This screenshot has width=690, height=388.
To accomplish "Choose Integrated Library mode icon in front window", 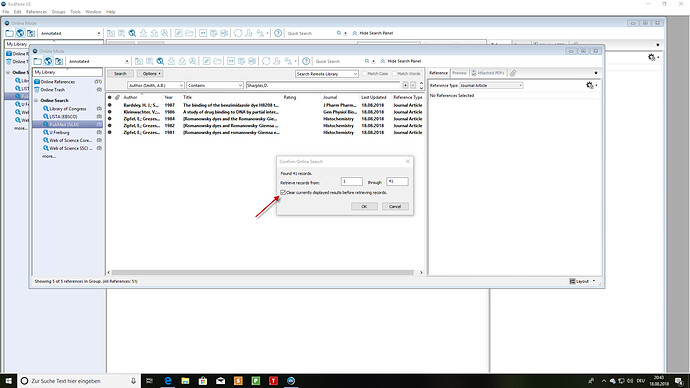I will pos(59,61).
